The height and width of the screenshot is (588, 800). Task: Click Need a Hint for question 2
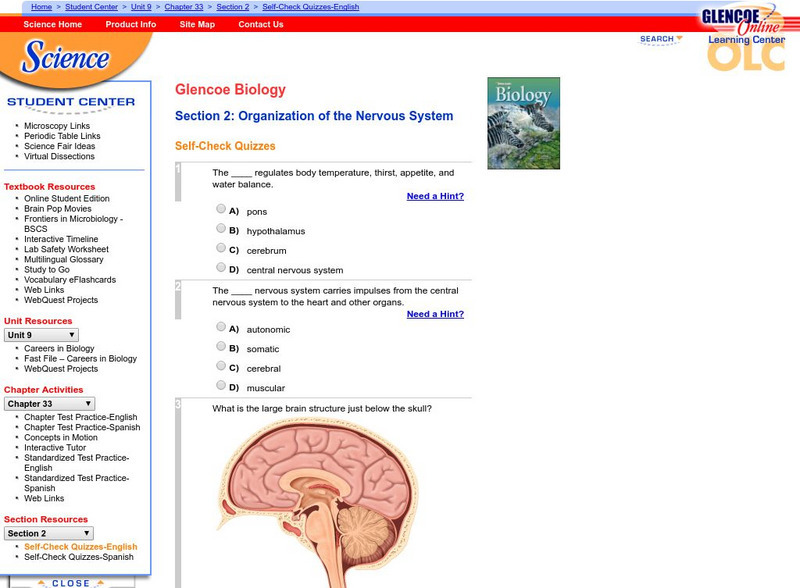(435, 314)
